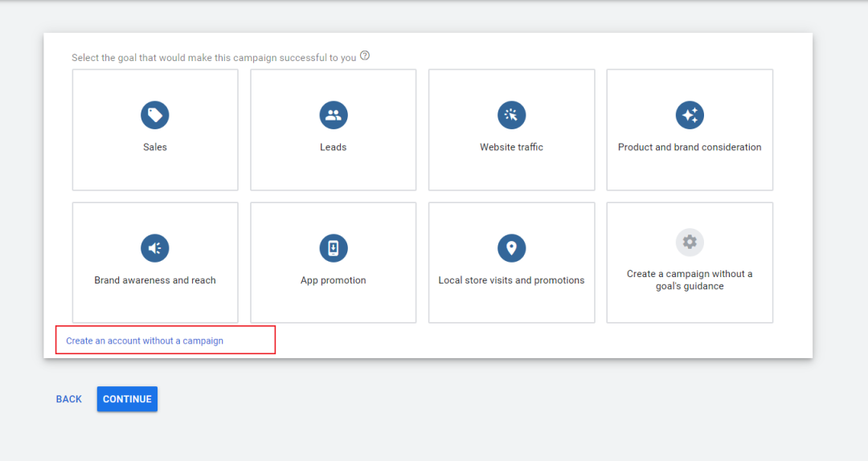This screenshot has width=868, height=461.
Task: Select the "Sales" goal label
Action: 155,147
